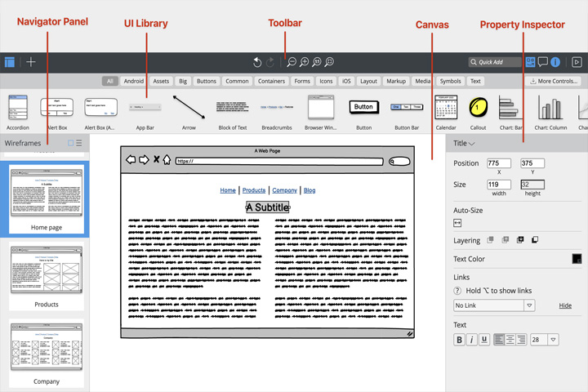Image resolution: width=588 pixels, height=392 pixels.
Task: Toggle the navigator panel icon
Action: 9,62
